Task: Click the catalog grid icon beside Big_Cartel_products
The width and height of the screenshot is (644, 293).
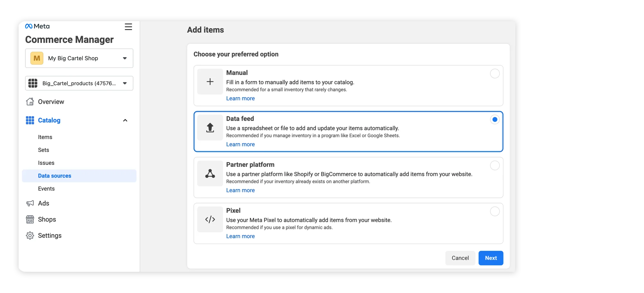Action: pos(33,83)
